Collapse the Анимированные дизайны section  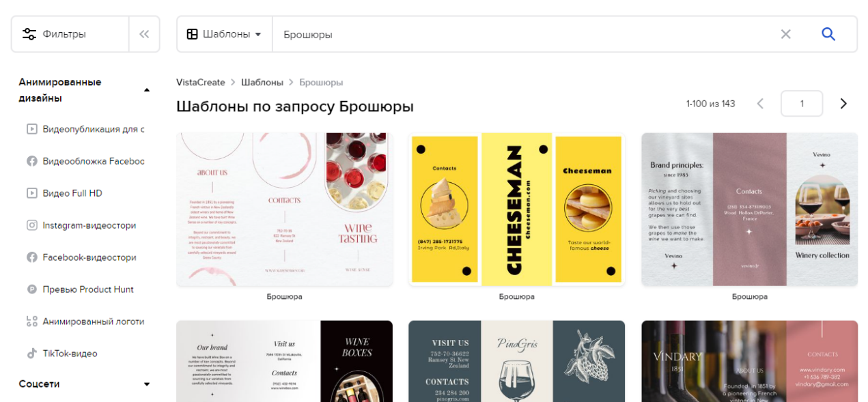(146, 90)
